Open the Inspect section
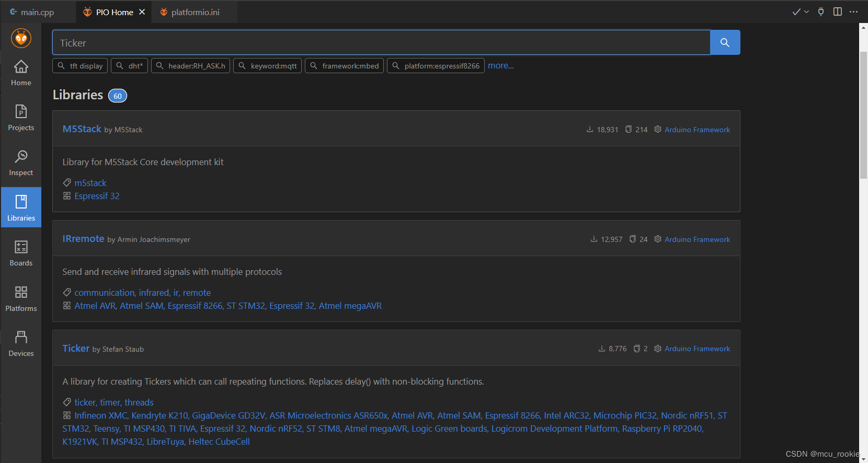The image size is (868, 463). click(21, 163)
